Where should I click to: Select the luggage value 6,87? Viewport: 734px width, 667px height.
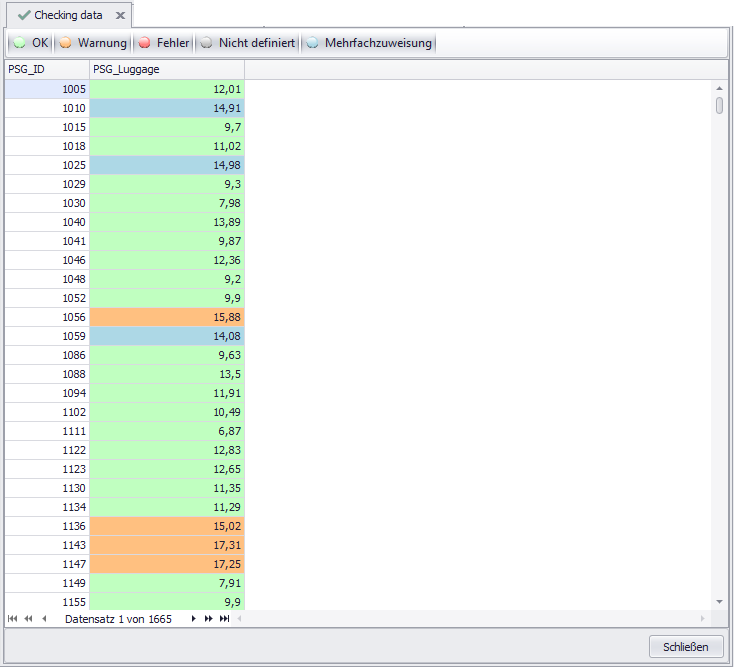pyautogui.click(x=167, y=431)
